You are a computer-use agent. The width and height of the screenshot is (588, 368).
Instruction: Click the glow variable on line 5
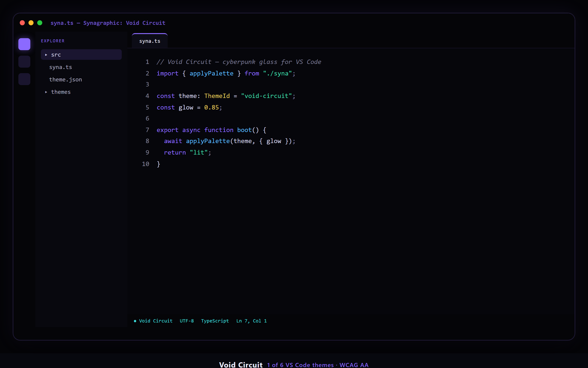(x=186, y=107)
